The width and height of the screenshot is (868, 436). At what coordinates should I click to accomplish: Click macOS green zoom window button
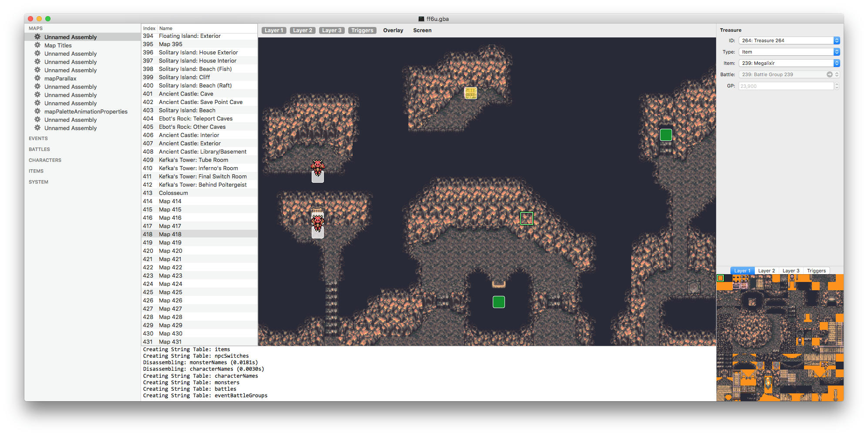coord(48,19)
